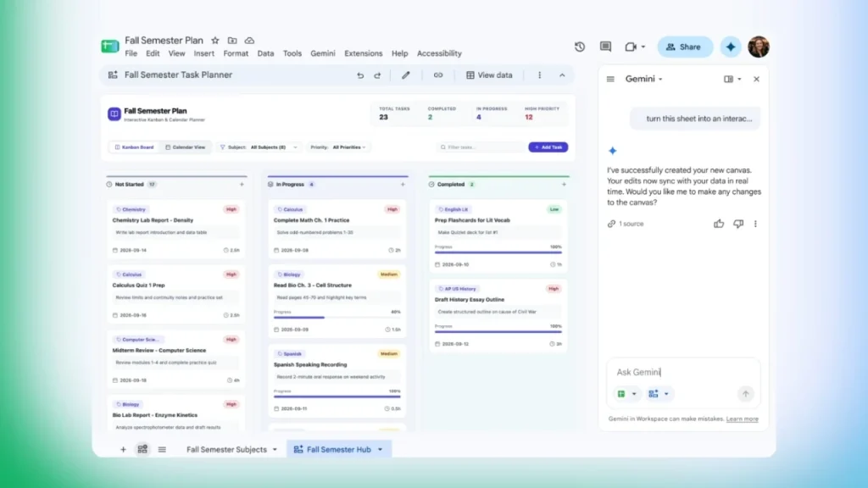Close the Gemini side panel

(x=756, y=79)
